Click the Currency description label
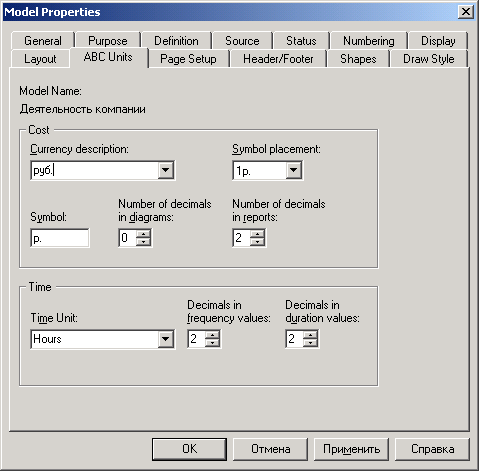479x471 pixels. 79,149
